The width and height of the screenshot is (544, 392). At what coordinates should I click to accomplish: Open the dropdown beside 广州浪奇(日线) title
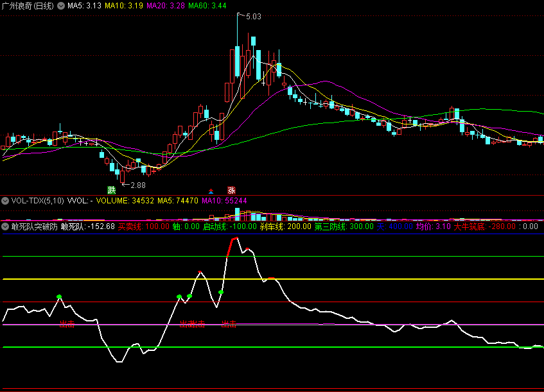pyautogui.click(x=61, y=6)
